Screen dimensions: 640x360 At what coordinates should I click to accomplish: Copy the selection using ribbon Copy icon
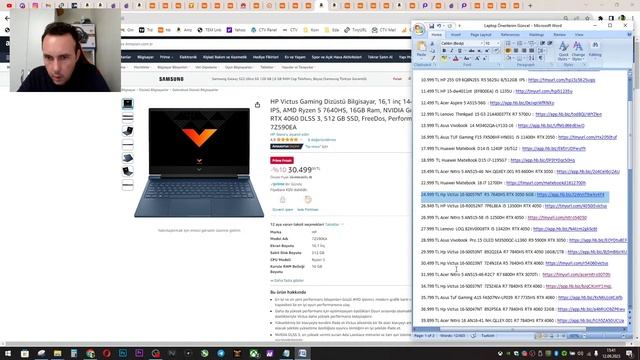click(x=433, y=50)
